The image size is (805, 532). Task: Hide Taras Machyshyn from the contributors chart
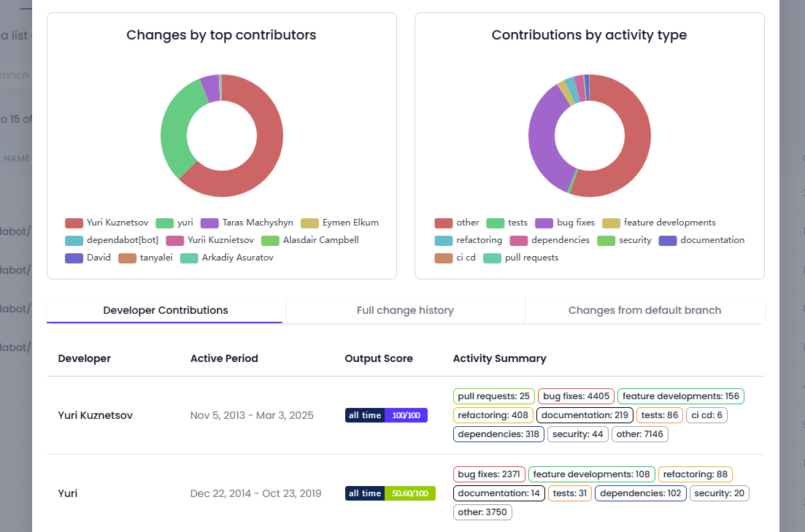pyautogui.click(x=247, y=223)
